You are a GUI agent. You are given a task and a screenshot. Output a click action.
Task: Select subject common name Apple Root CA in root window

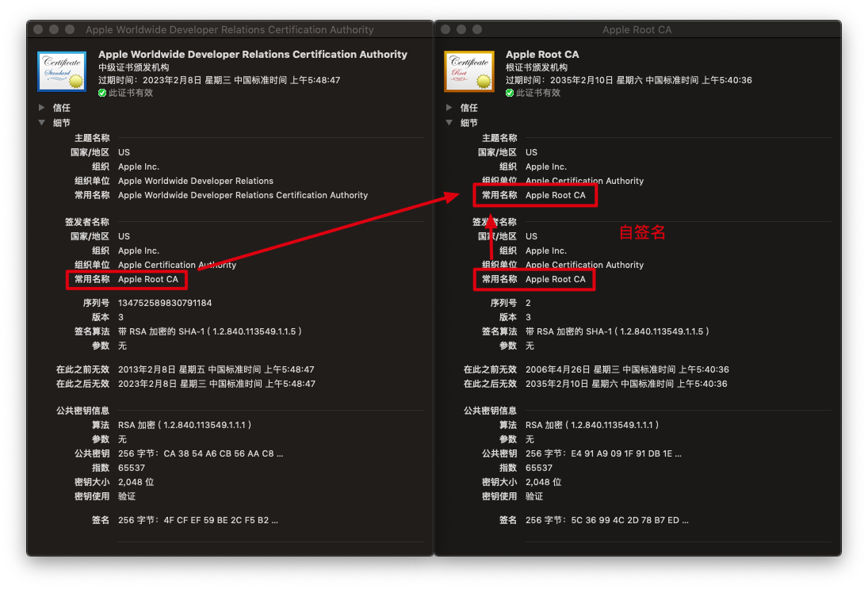point(555,196)
